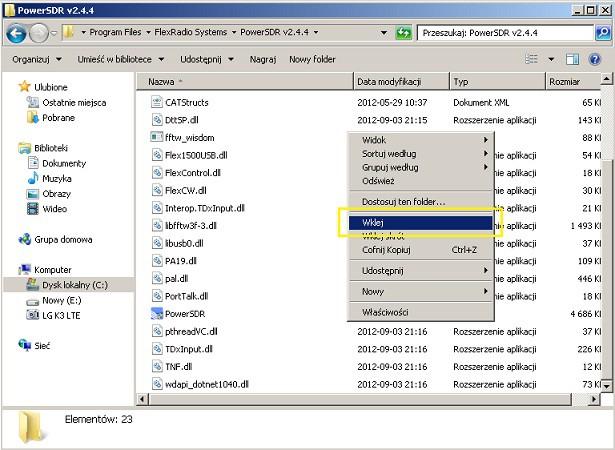Open the view options icon
This screenshot has height=450, width=615.
531,59
